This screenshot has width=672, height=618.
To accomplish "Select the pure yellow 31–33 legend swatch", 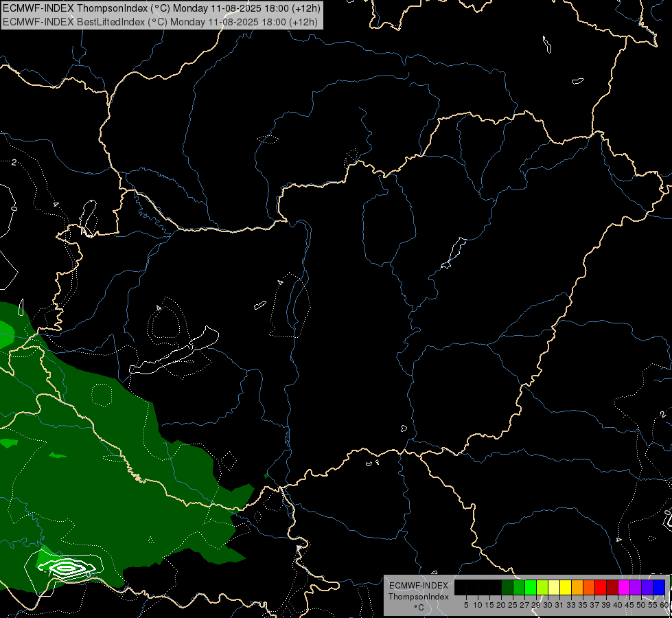I will (x=566, y=587).
